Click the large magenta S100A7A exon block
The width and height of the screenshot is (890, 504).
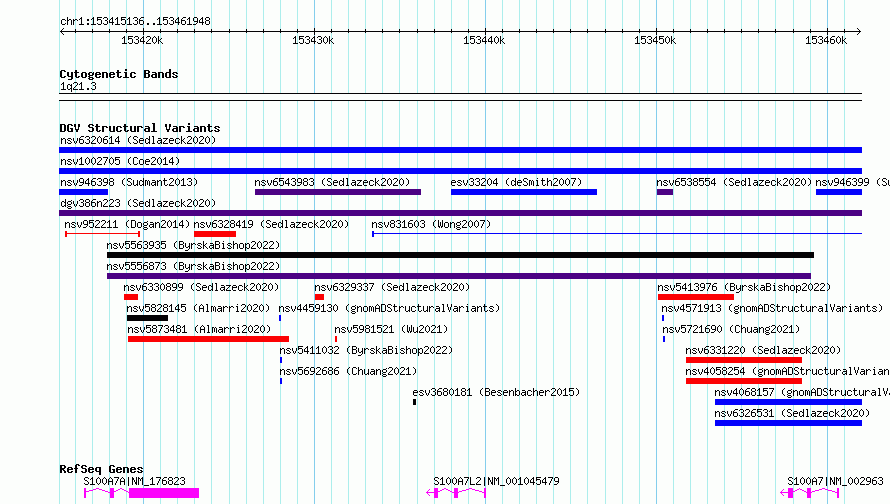tap(164, 493)
